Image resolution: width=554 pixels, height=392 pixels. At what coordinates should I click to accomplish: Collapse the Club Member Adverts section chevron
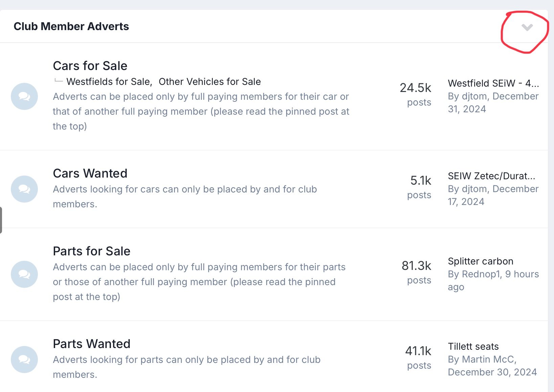(527, 27)
